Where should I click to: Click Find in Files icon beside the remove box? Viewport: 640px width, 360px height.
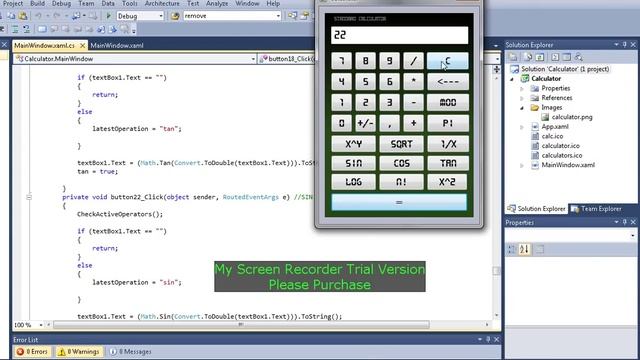click(x=175, y=16)
